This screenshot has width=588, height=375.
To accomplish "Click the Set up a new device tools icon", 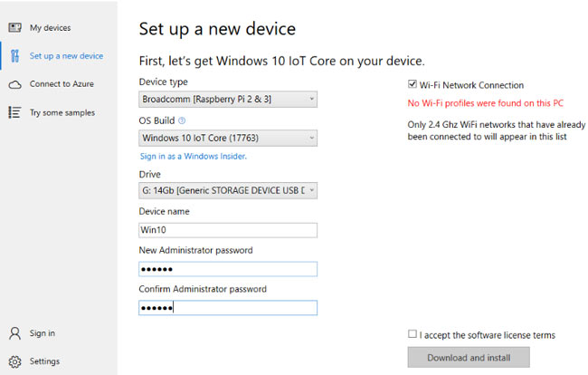I will point(15,56).
